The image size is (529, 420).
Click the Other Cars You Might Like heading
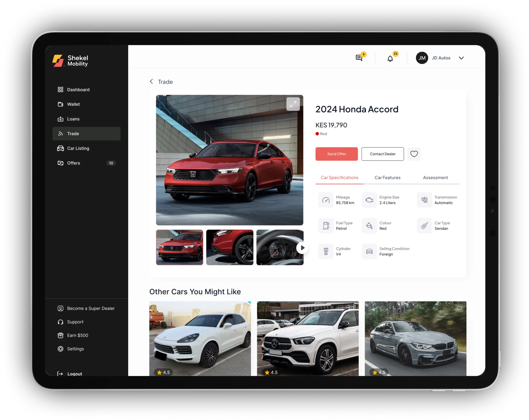195,292
